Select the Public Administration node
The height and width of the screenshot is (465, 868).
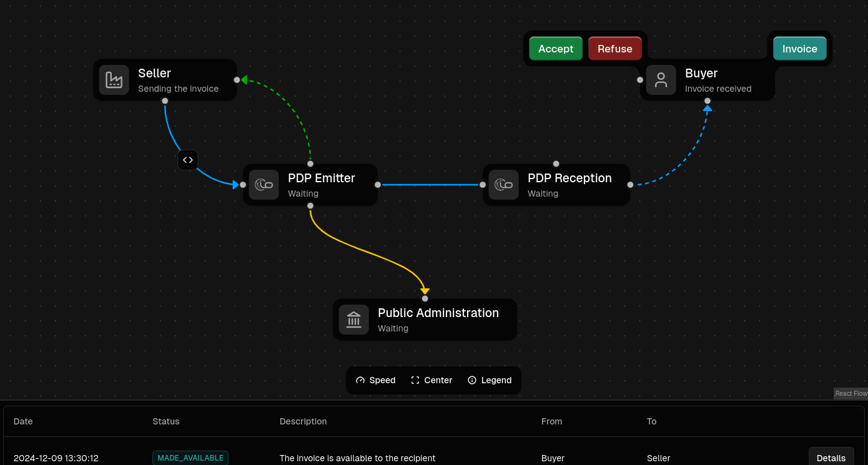tap(425, 320)
